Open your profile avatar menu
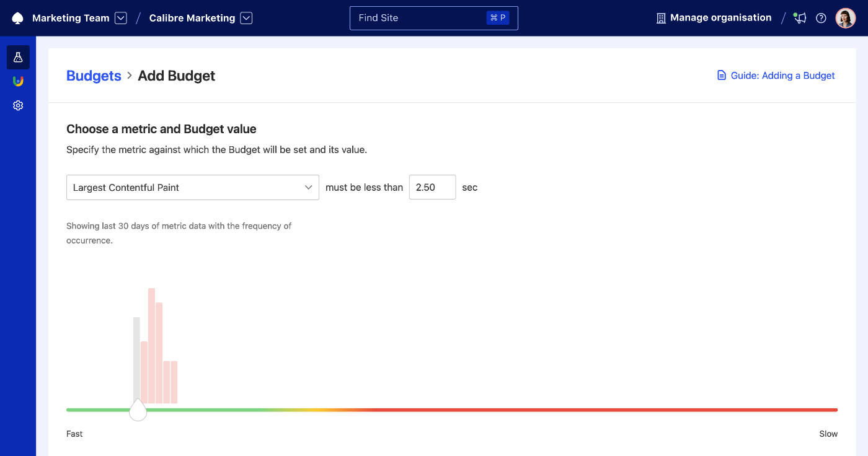The width and height of the screenshot is (868, 456). tap(845, 17)
